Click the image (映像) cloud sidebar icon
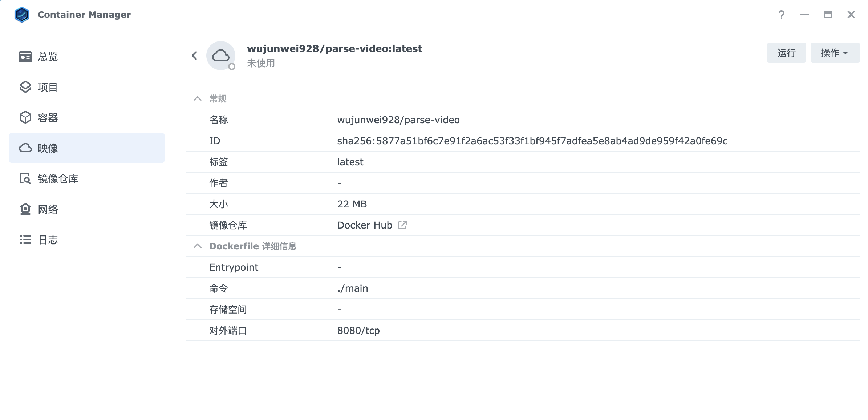 pyautogui.click(x=25, y=148)
